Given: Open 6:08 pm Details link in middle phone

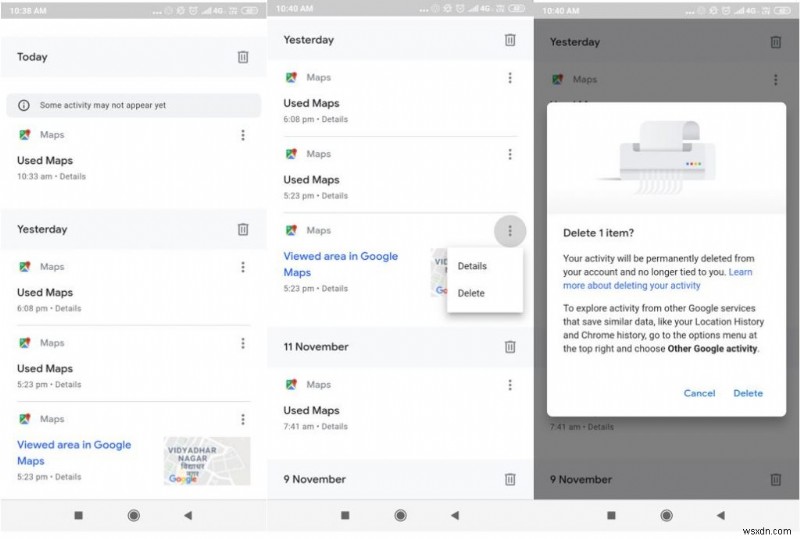Looking at the screenshot, I should (x=335, y=119).
